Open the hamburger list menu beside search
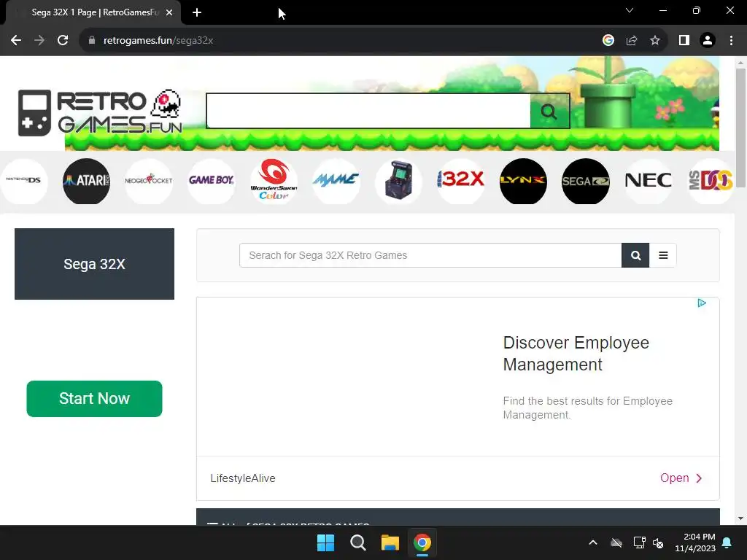The image size is (747, 560). tap(662, 255)
